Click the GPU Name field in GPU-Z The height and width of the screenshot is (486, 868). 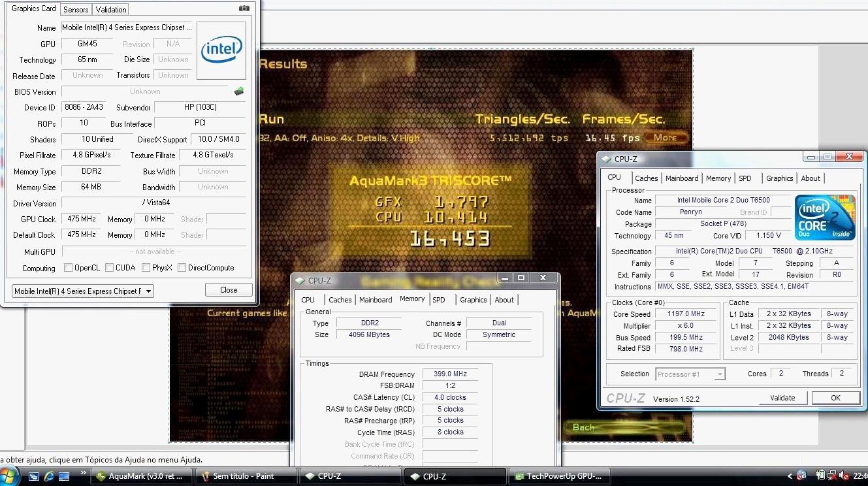128,28
